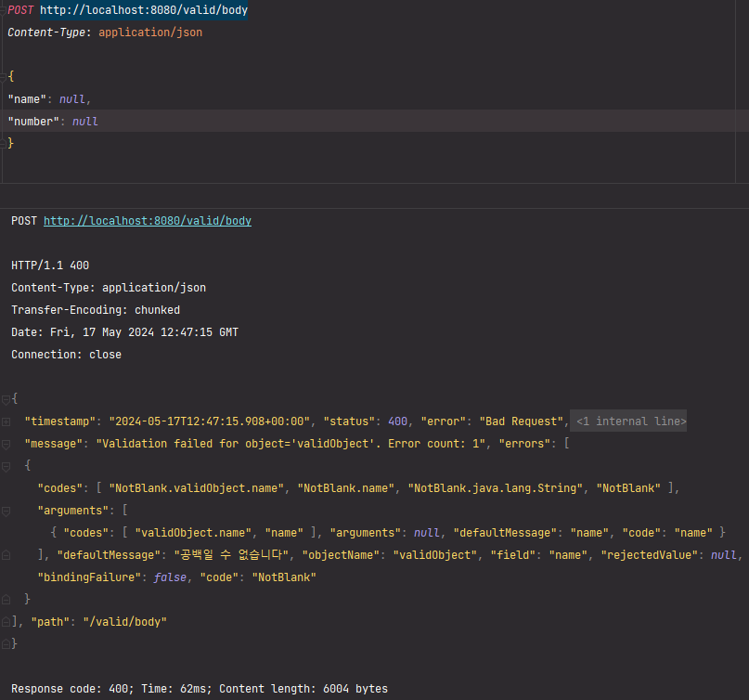This screenshot has height=700, width=749.
Task: Click the "objectName" value "validObject"
Action: click(433, 555)
